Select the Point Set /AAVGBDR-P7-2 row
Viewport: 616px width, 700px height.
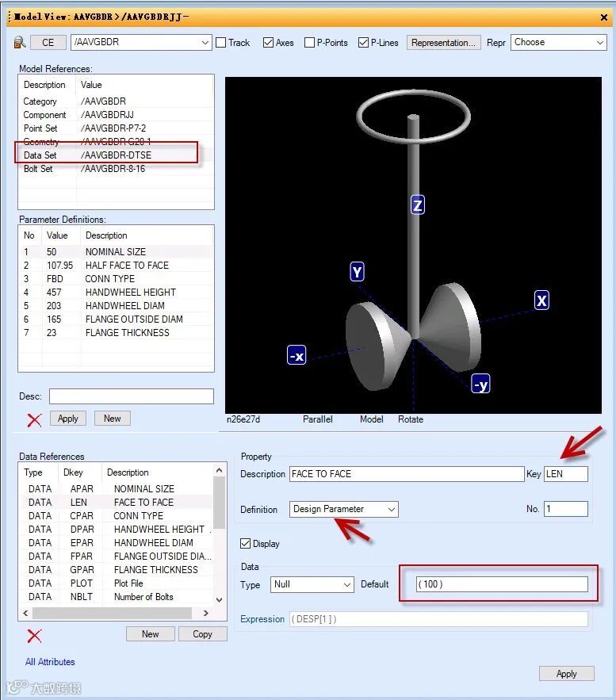coord(116,128)
